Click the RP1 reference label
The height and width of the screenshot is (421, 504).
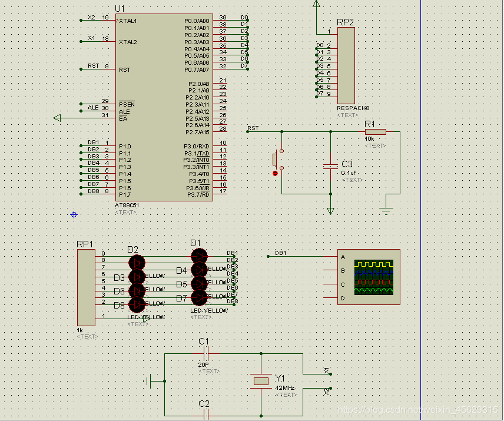(85, 244)
